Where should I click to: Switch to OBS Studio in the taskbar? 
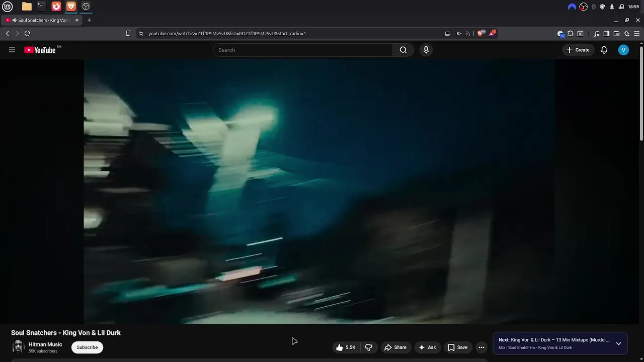[x=86, y=7]
